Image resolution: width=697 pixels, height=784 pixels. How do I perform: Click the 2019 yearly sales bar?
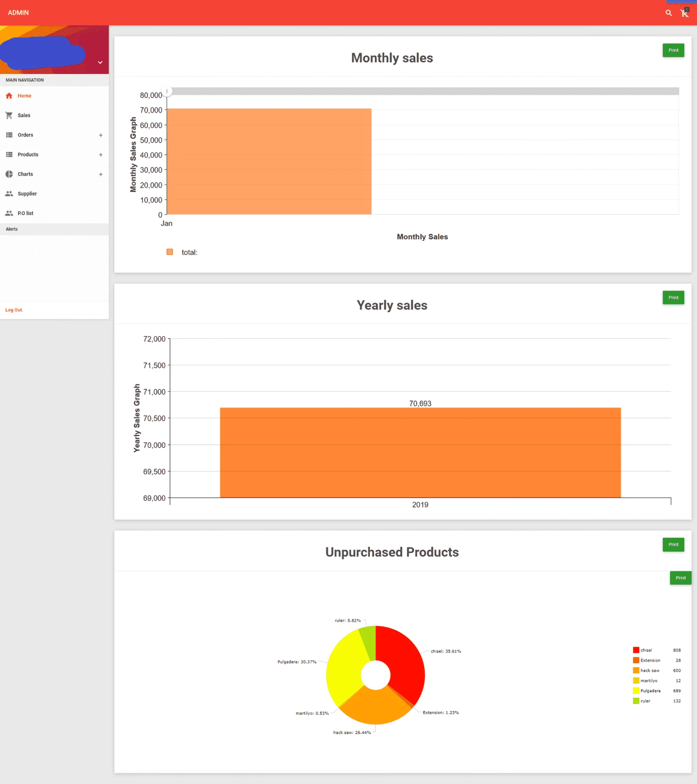[x=420, y=452]
